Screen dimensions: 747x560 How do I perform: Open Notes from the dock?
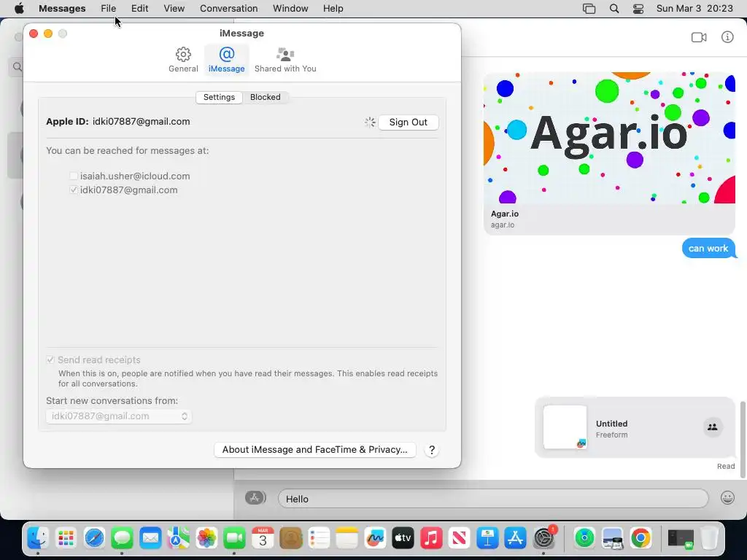pyautogui.click(x=347, y=538)
